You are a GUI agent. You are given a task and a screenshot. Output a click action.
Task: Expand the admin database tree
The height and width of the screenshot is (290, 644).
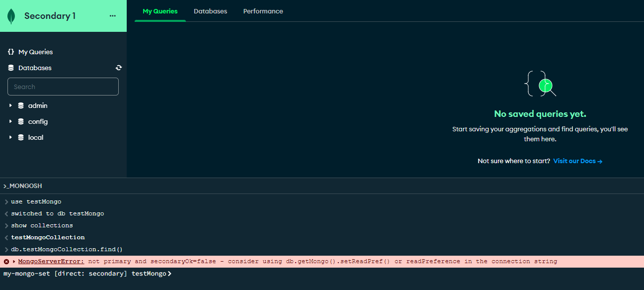point(10,105)
